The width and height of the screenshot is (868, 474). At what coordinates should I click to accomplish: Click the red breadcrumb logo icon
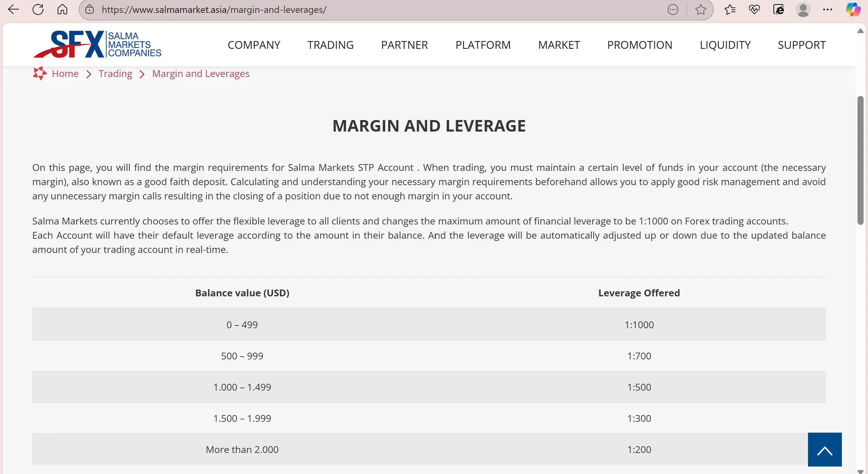click(40, 73)
